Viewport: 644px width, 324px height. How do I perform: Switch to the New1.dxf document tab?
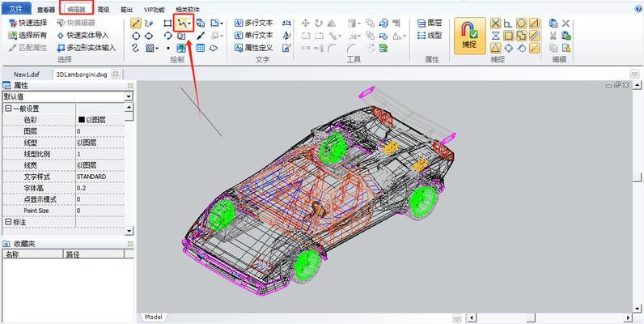point(27,75)
